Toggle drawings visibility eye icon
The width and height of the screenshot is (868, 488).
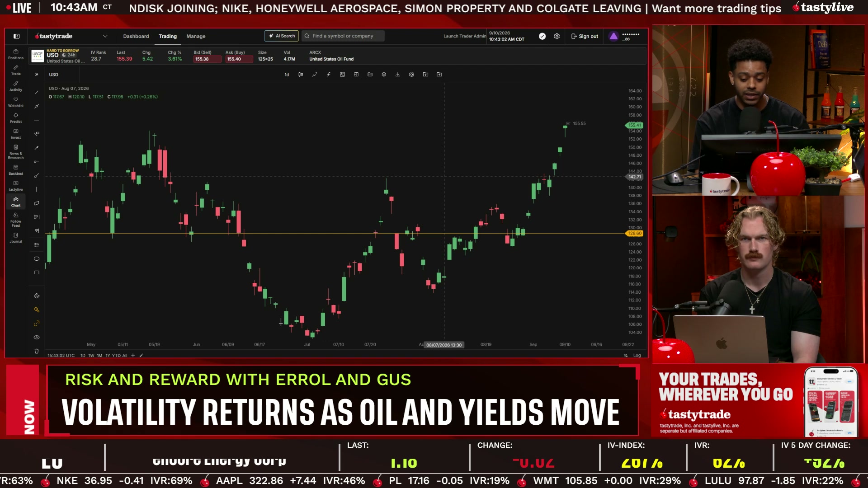[x=37, y=337]
